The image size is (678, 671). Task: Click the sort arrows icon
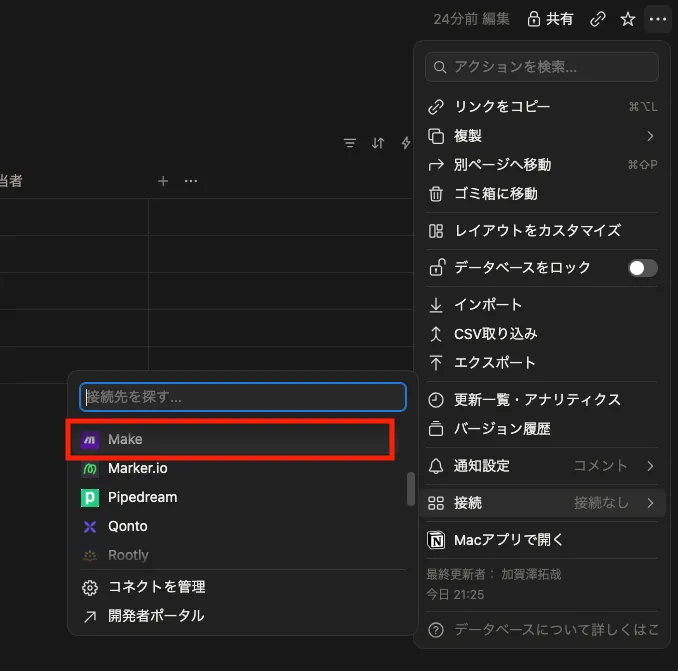[x=378, y=143]
